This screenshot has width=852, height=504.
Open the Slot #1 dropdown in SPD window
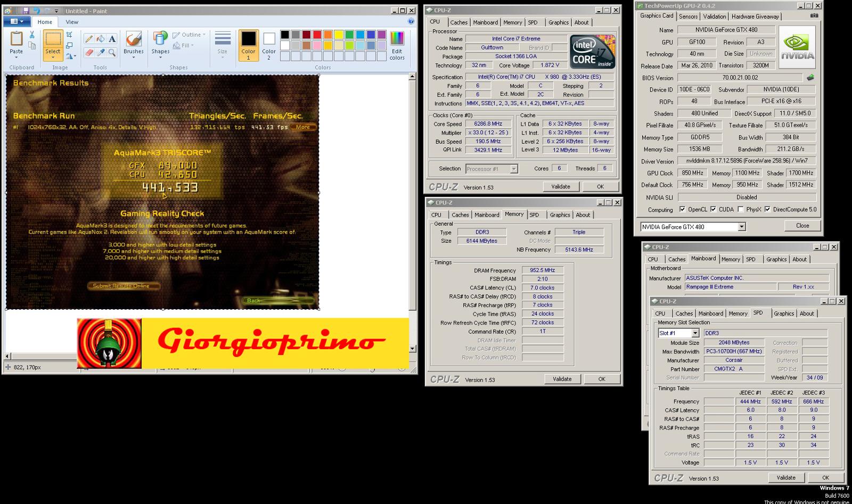(695, 333)
